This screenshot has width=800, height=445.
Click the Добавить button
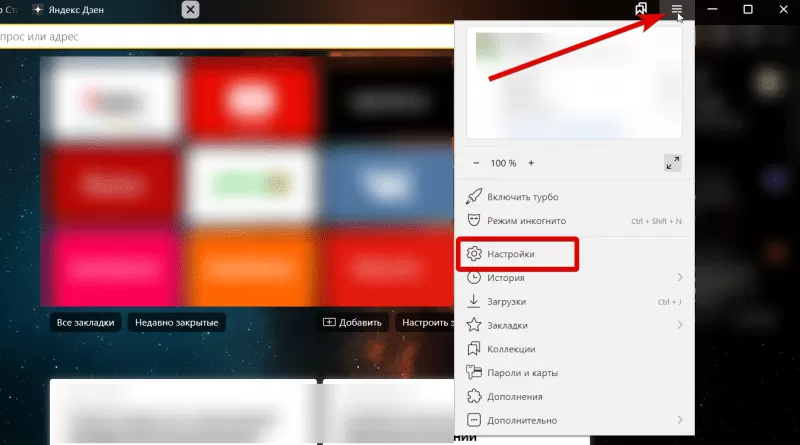point(352,323)
